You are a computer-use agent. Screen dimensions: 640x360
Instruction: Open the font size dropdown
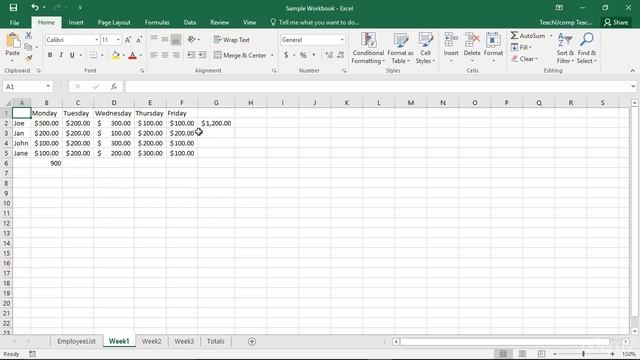pyautogui.click(x=118, y=40)
